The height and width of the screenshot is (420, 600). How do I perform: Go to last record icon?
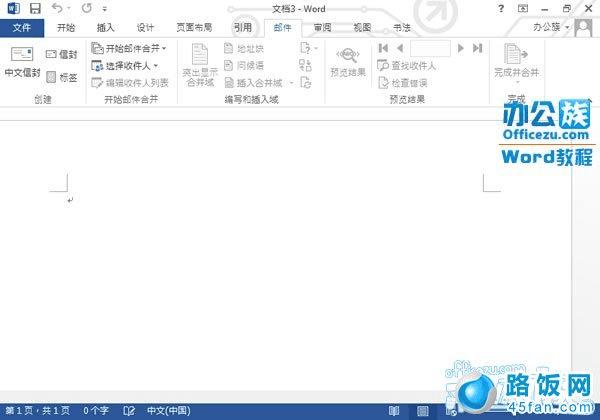click(478, 48)
